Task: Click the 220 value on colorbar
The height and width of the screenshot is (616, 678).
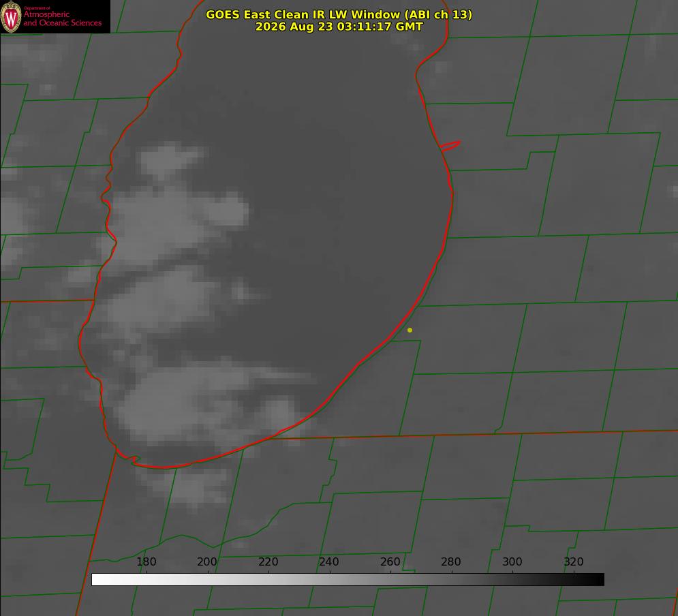Action: click(268, 561)
